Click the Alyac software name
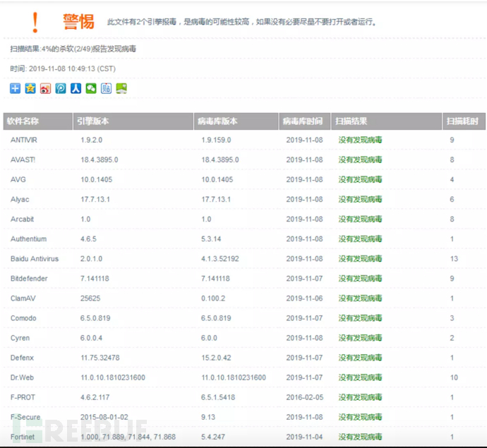This screenshot has height=448, width=487. click(x=20, y=200)
